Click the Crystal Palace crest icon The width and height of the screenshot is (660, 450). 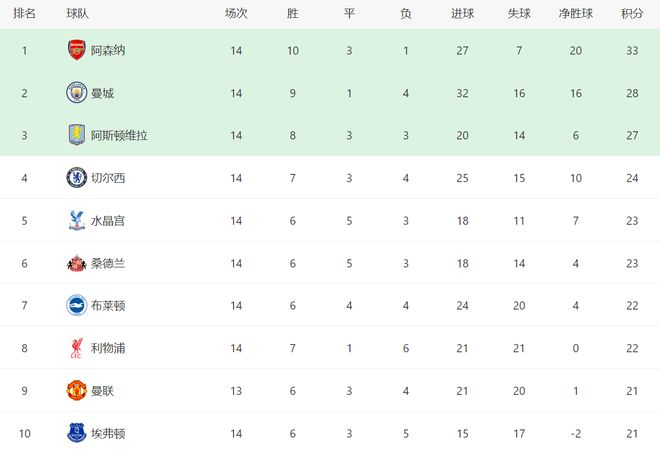pos(76,221)
